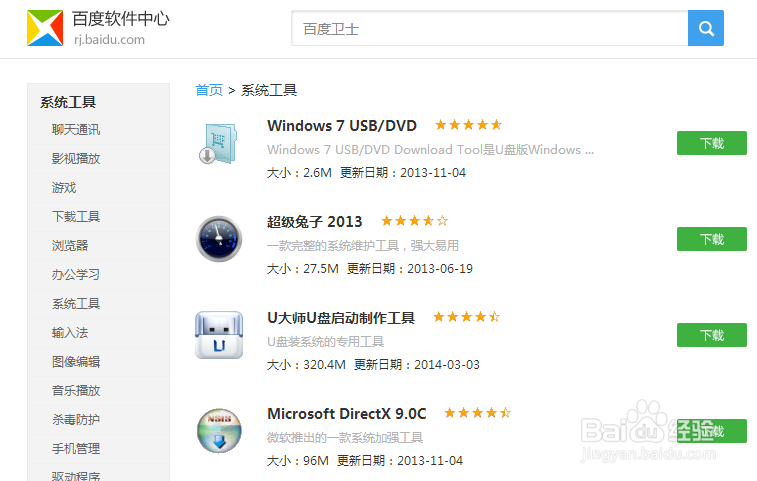Click text 大小：2.6M
Screen dimensions: 757x481
coord(299,172)
